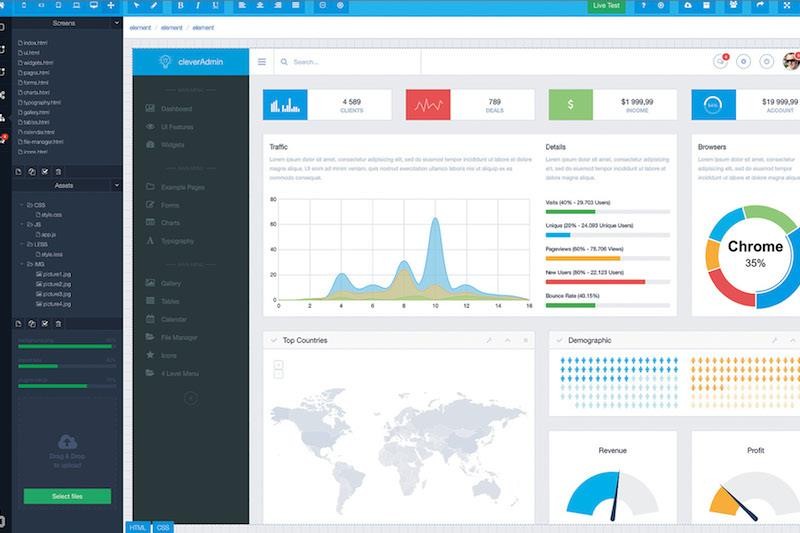Image resolution: width=800 pixels, height=533 pixels.
Task: Collapse the Screens panel dropdown arrow
Action: 116,23
